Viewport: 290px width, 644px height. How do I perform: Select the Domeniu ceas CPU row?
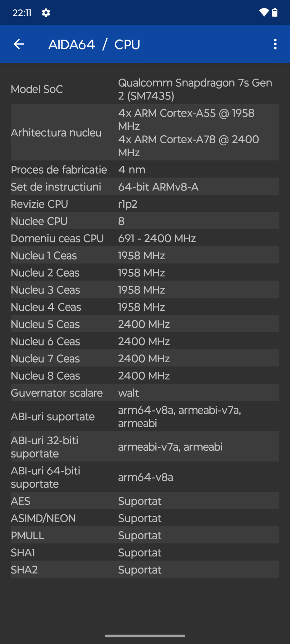tap(145, 238)
